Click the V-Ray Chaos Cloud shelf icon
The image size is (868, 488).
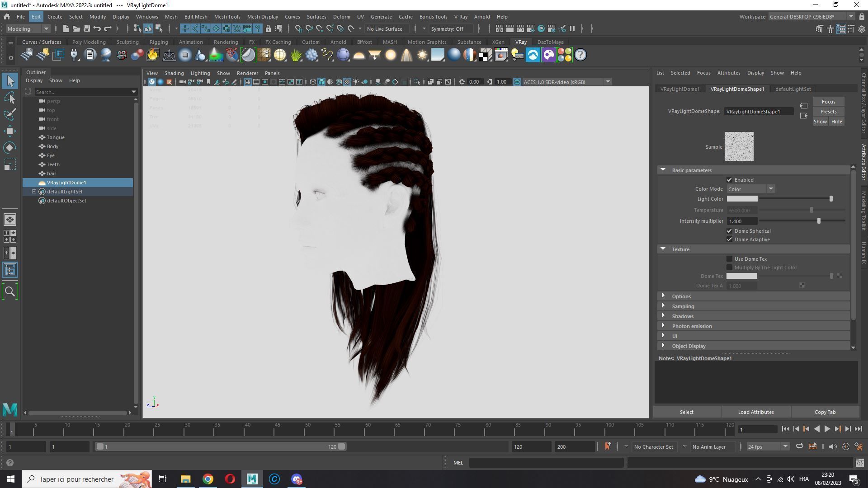(x=533, y=55)
